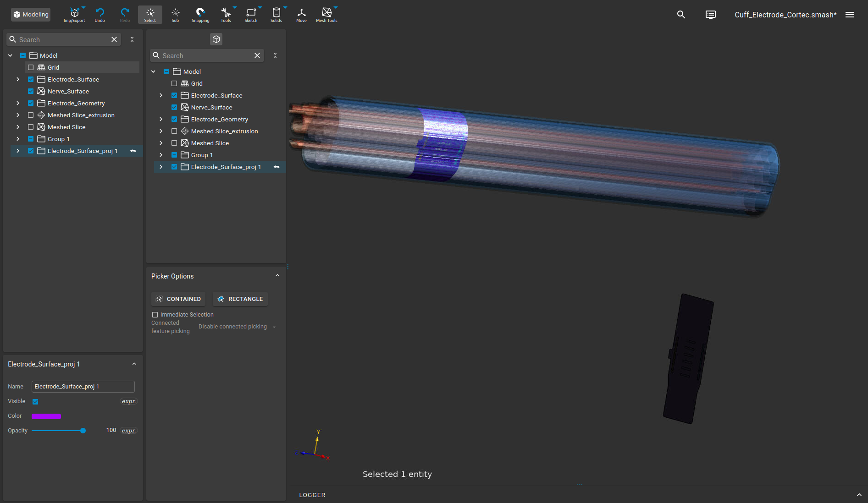Select Nerve_Surface in second panel tree
The width and height of the screenshot is (868, 503).
pos(211,107)
